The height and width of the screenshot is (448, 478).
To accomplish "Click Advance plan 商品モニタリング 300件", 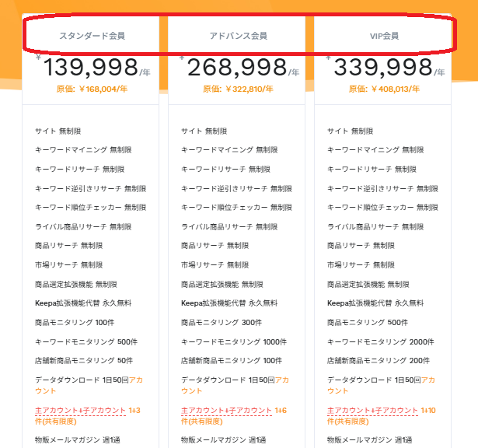I will 222,322.
